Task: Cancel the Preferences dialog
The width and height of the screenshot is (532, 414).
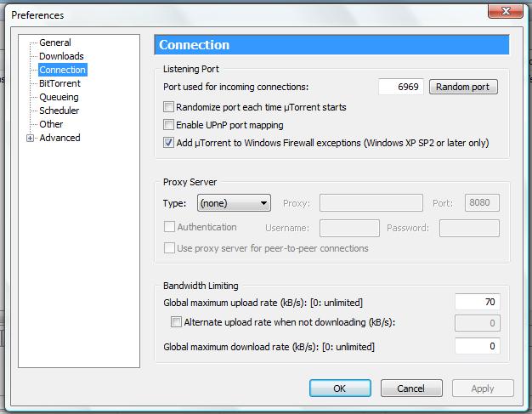Action: [411, 388]
